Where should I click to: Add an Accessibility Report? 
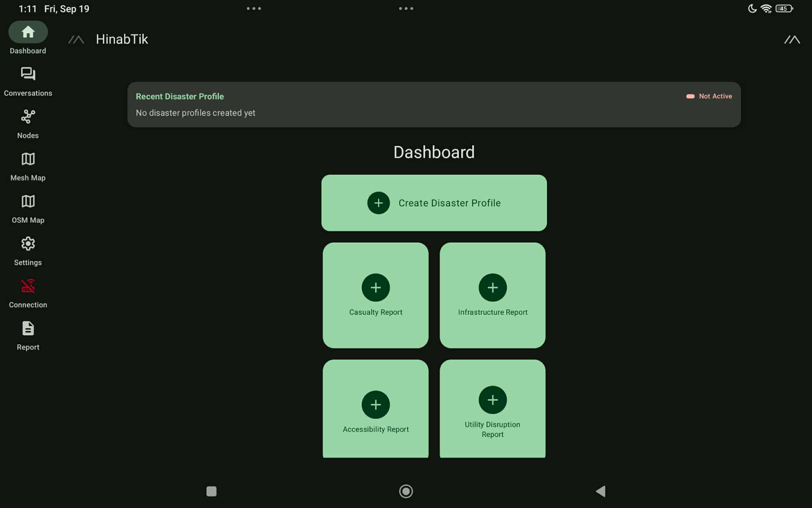coord(375,405)
